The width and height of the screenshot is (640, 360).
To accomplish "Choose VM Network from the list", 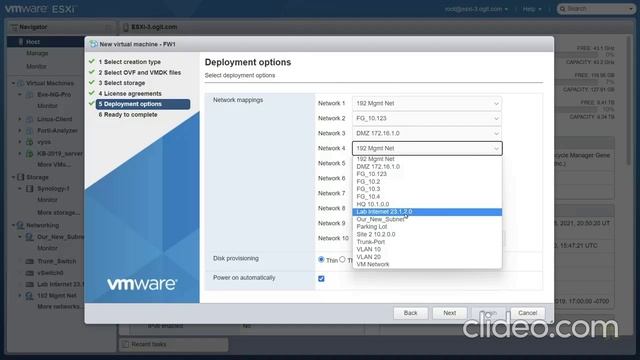I will (427, 264).
